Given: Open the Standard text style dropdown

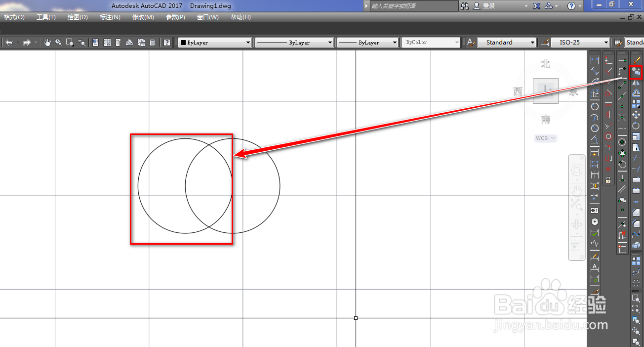Looking at the screenshot, I should tap(507, 43).
